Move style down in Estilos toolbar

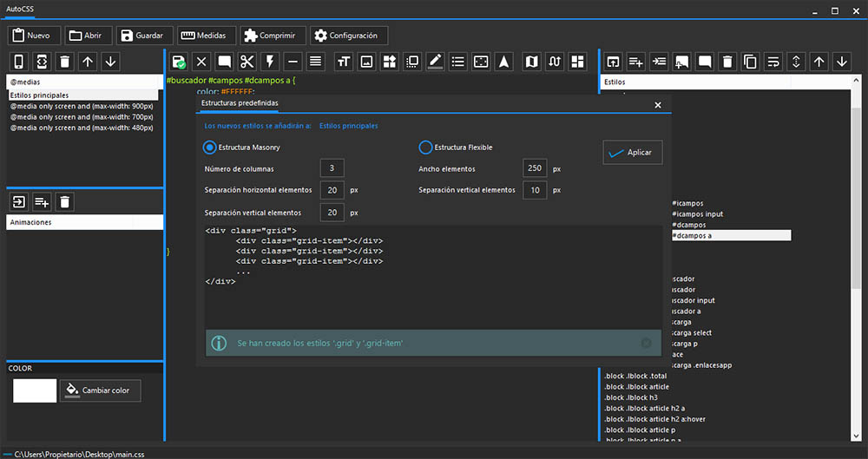coord(842,62)
